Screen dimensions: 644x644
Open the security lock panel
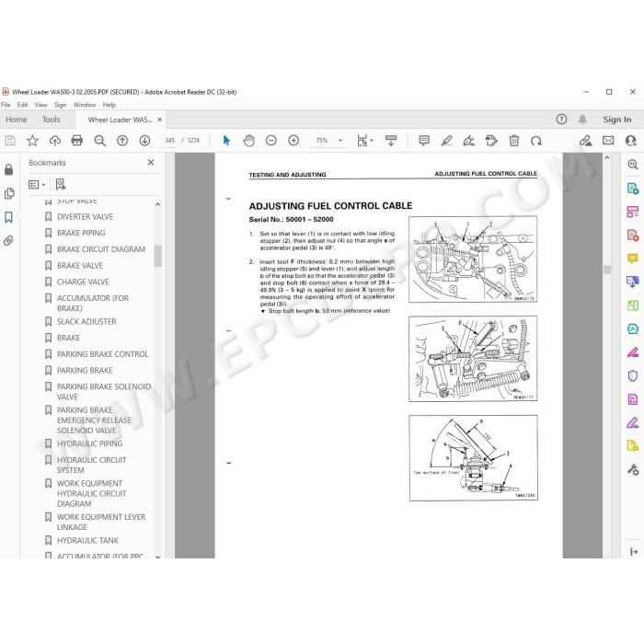[8, 169]
